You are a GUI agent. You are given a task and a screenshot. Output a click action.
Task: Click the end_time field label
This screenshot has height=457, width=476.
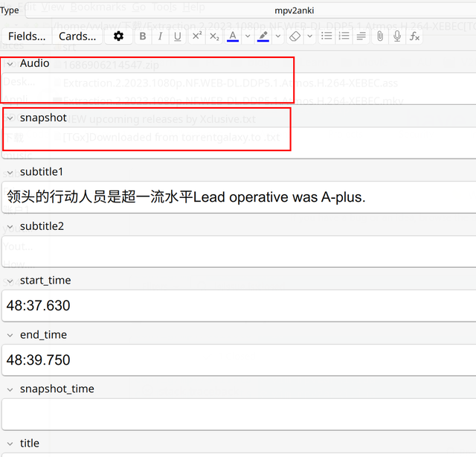pos(43,335)
